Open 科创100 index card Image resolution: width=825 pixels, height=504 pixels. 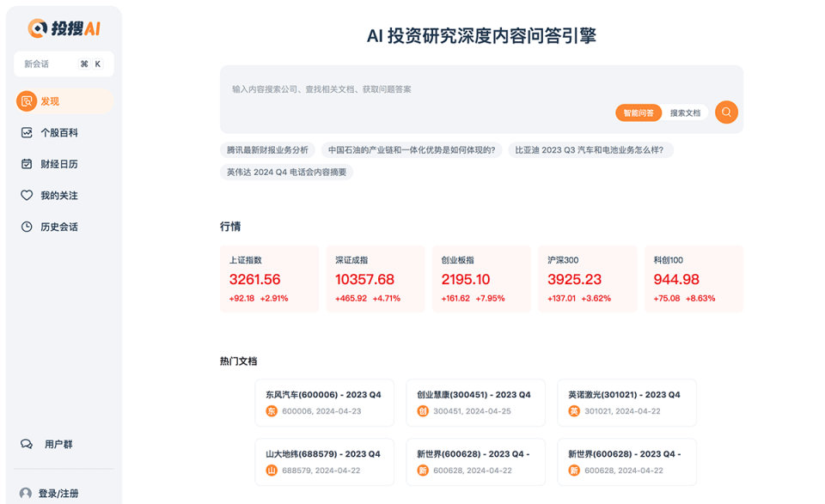694,279
